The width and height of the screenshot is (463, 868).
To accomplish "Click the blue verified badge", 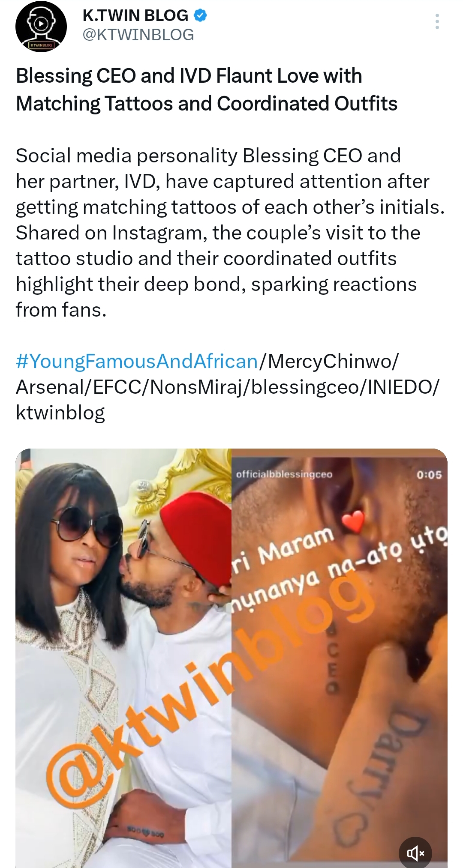I will pyautogui.click(x=201, y=16).
